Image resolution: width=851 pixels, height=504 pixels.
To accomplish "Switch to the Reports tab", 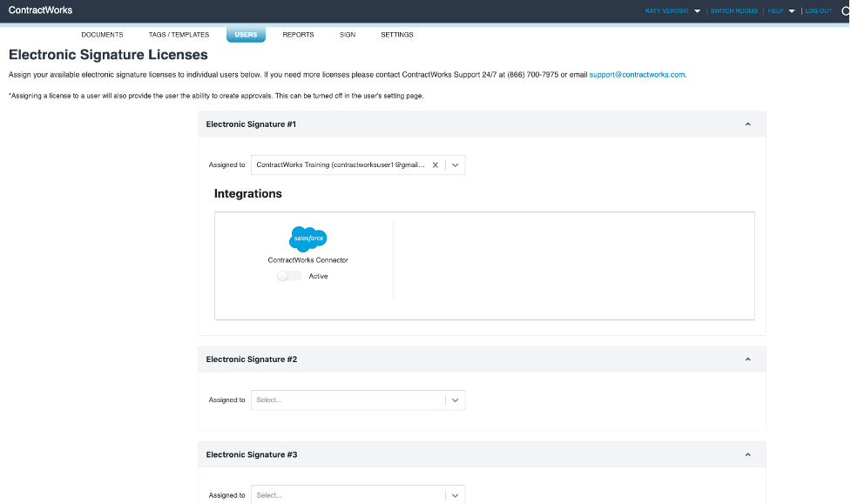I will (298, 35).
